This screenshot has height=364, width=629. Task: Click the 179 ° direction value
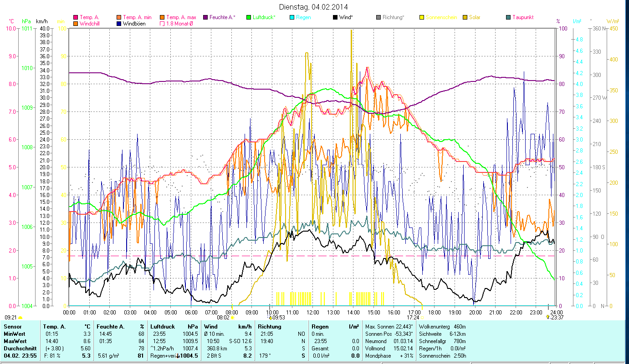point(265,356)
